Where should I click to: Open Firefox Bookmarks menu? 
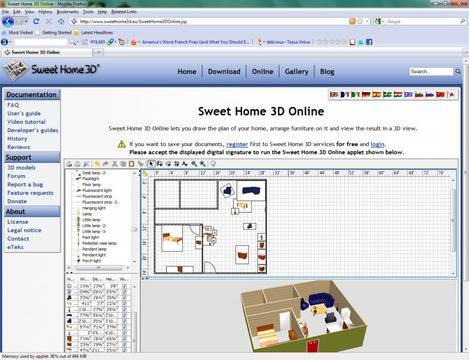[x=67, y=12]
